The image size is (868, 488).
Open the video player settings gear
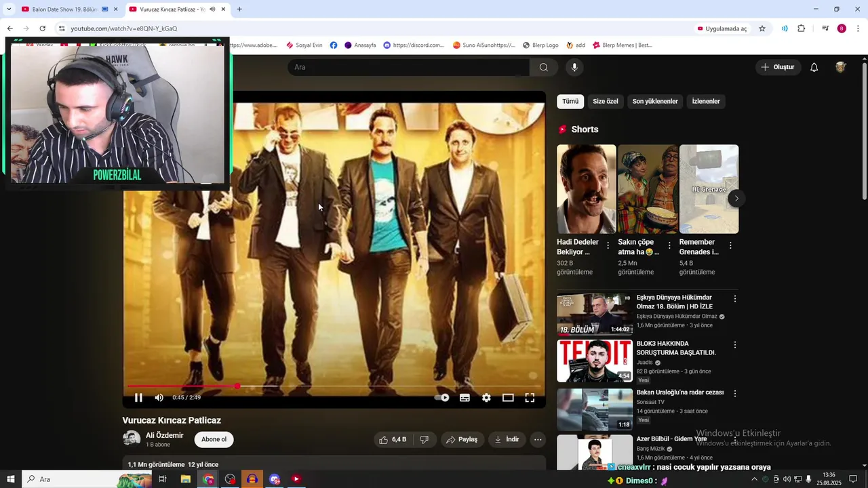(x=486, y=398)
